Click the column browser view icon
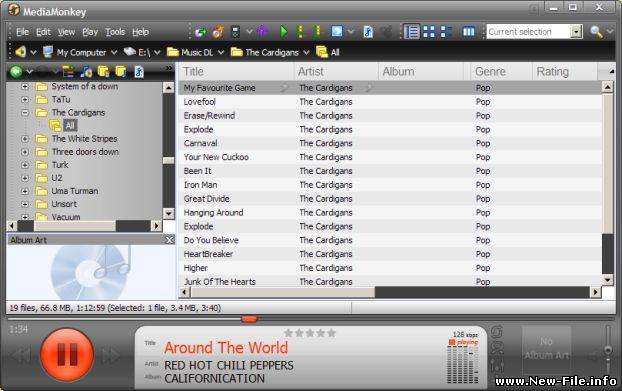622x391 pixels. click(x=468, y=31)
